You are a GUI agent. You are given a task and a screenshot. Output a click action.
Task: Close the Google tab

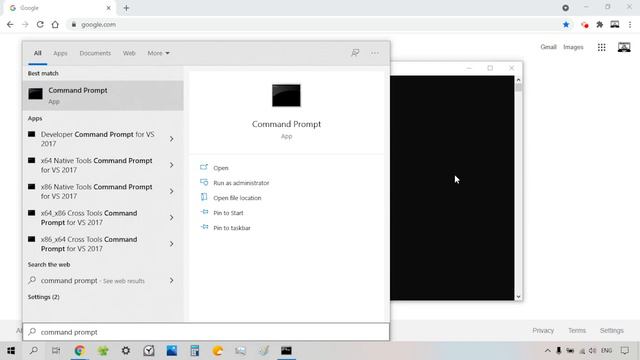click(109, 8)
